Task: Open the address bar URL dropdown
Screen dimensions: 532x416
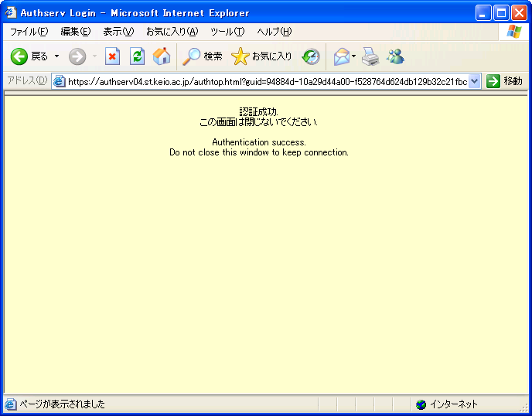Action: pos(475,81)
